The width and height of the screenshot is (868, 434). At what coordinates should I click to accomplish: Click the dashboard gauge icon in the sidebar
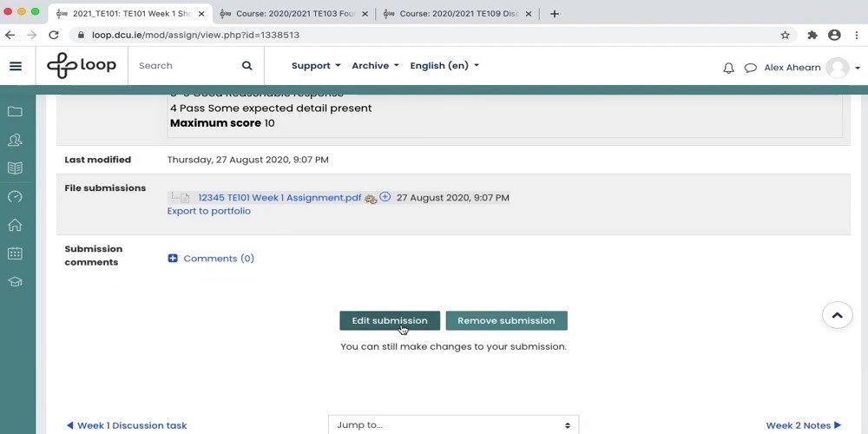(15, 196)
